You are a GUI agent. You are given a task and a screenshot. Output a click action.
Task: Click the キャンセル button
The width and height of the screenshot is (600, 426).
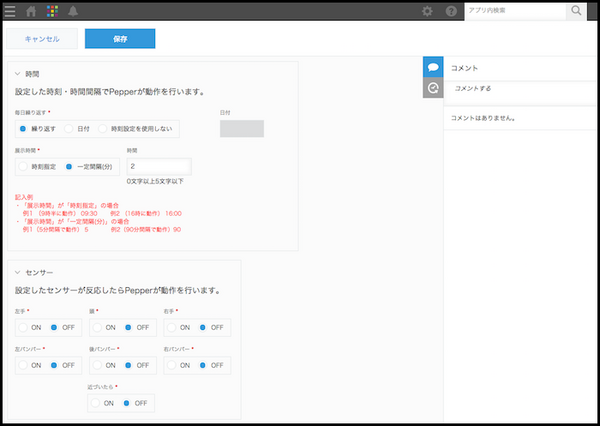(x=41, y=39)
